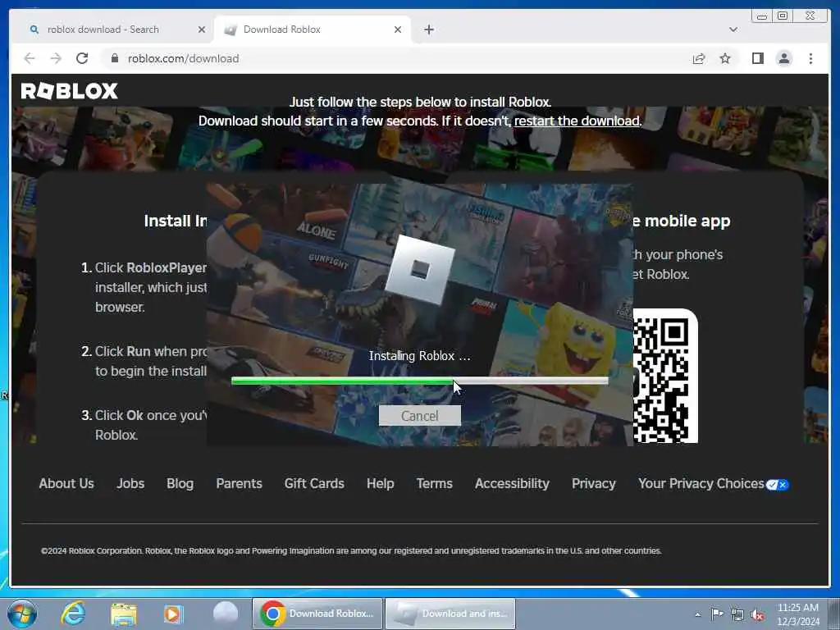Open the Chrome three-dot menu
The width and height of the screenshot is (840, 630).
810,58
